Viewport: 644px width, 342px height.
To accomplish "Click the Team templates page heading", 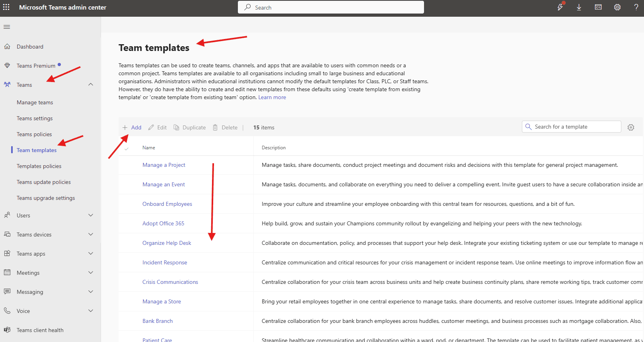I will point(154,48).
